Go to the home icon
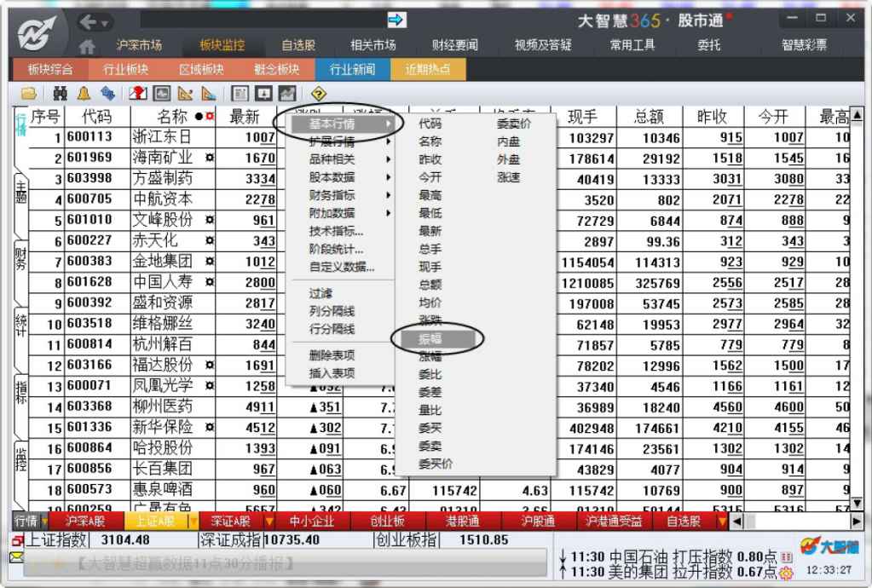This screenshot has width=872, height=588. tap(87, 45)
